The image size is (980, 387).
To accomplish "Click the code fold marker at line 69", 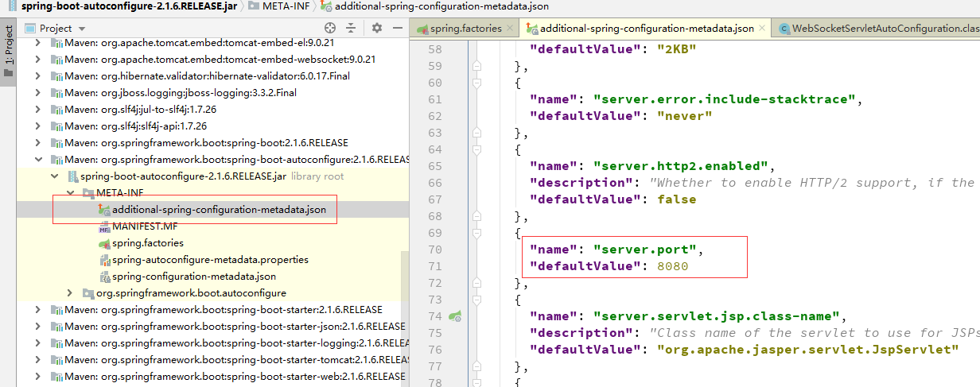I will point(476,233).
